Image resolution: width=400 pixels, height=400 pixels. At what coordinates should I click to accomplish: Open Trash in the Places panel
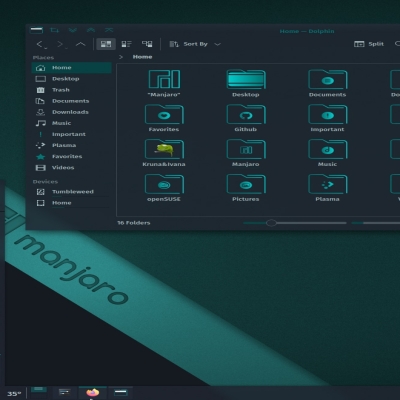(x=72, y=90)
